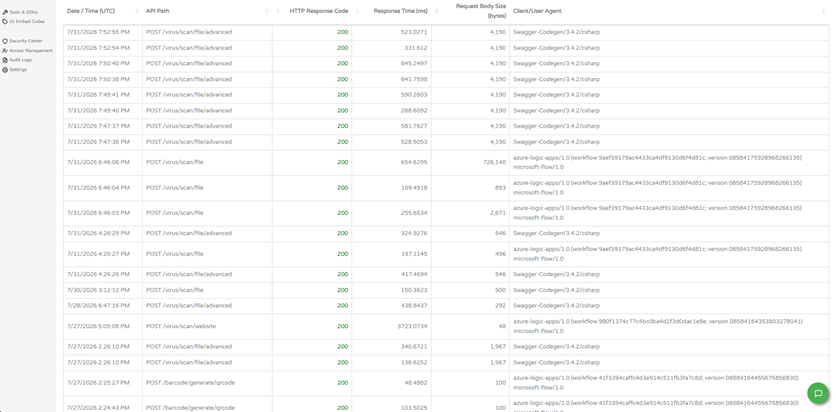Click response time 324.9276 cell
Viewport: 836px width, 412px height.
pyautogui.click(x=414, y=233)
